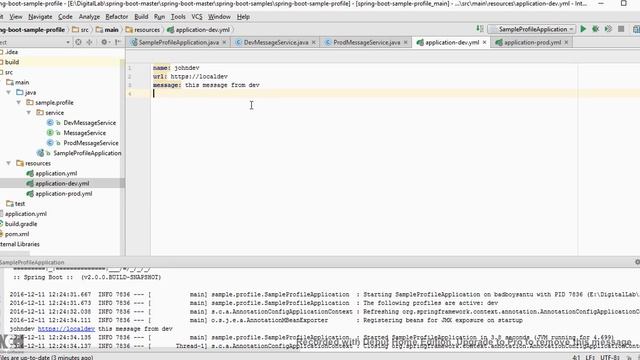Select the .idea folder in tree
Image resolution: width=640 pixels, height=360 pixels.
click(11, 52)
